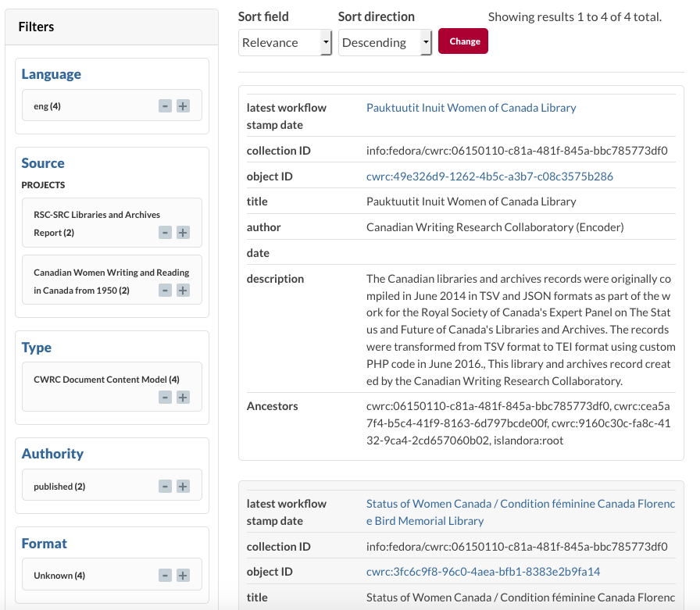
Task: Include Canadian Women Writing and Reading filter
Action: [x=183, y=291]
